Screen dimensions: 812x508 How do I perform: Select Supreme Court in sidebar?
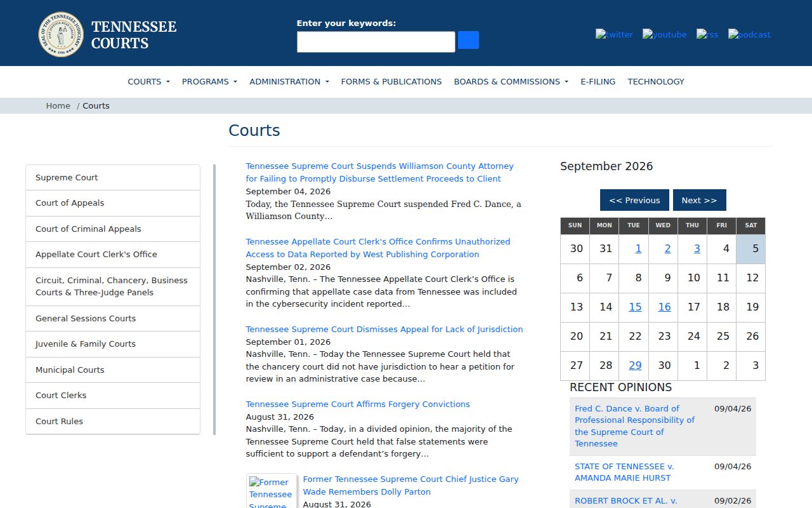pos(113,178)
